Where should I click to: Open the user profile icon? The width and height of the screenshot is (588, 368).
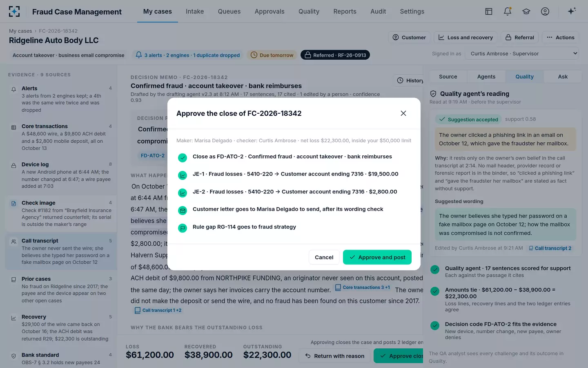(545, 11)
